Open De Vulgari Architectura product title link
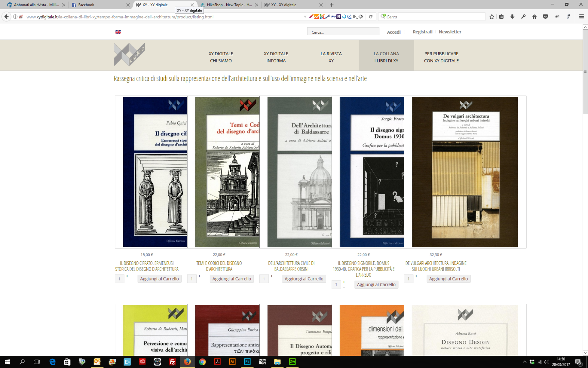This screenshot has width=588, height=368. [x=436, y=266]
